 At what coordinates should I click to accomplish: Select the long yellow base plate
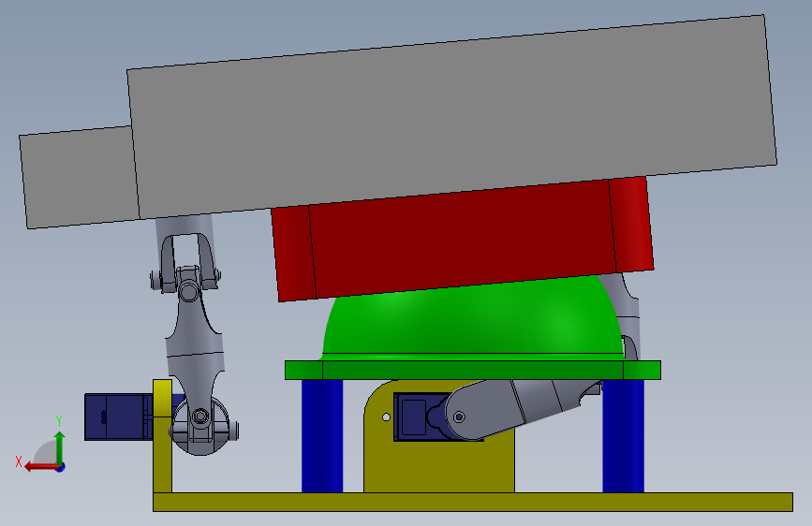[x=472, y=503]
